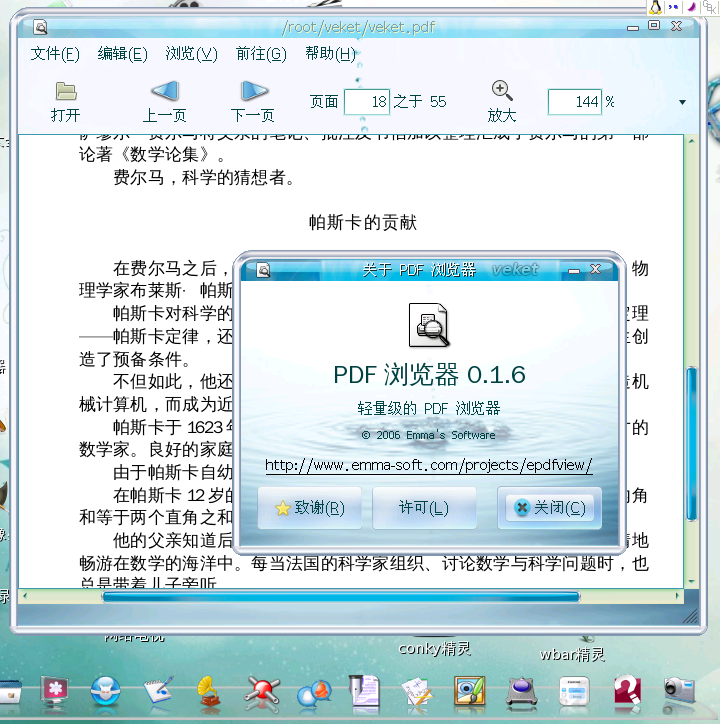The height and width of the screenshot is (724, 720).
Task: Click the vertical scrollbar thumb of document
Action: point(691,444)
